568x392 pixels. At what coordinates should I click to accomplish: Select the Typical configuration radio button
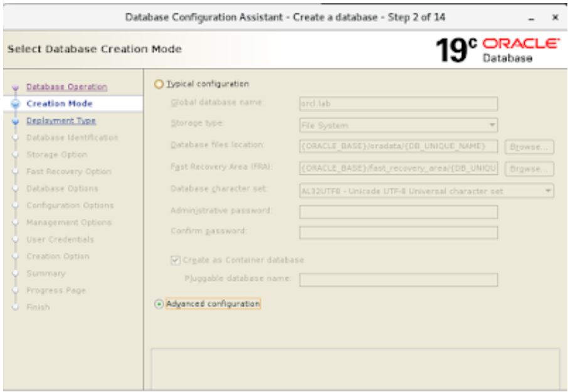click(159, 84)
